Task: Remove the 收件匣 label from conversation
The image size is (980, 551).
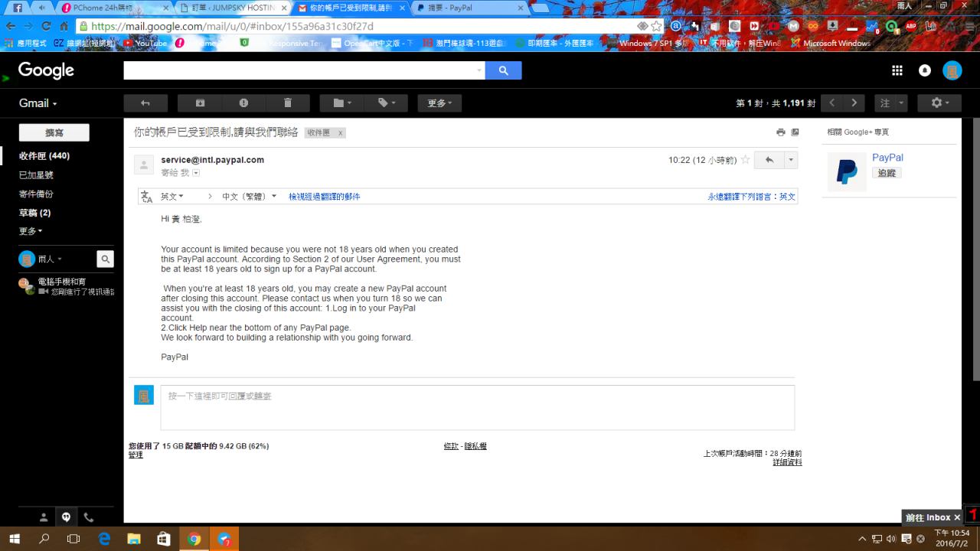Action: click(341, 133)
